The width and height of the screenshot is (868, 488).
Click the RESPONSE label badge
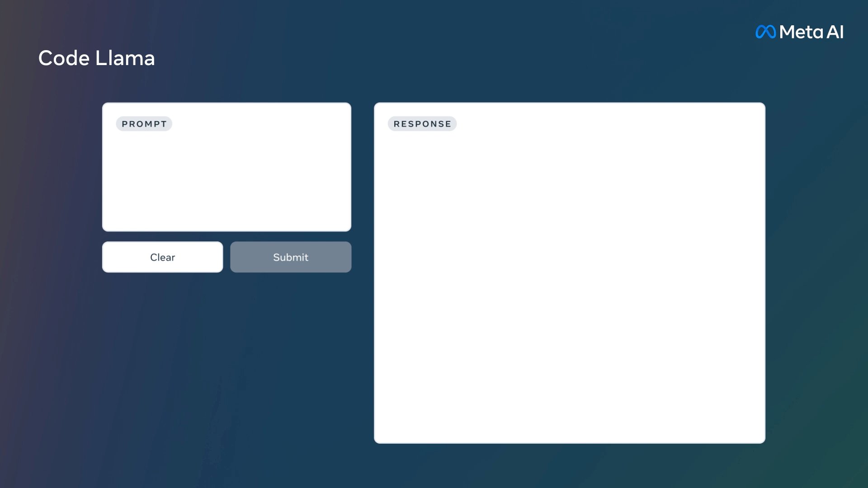[423, 123]
